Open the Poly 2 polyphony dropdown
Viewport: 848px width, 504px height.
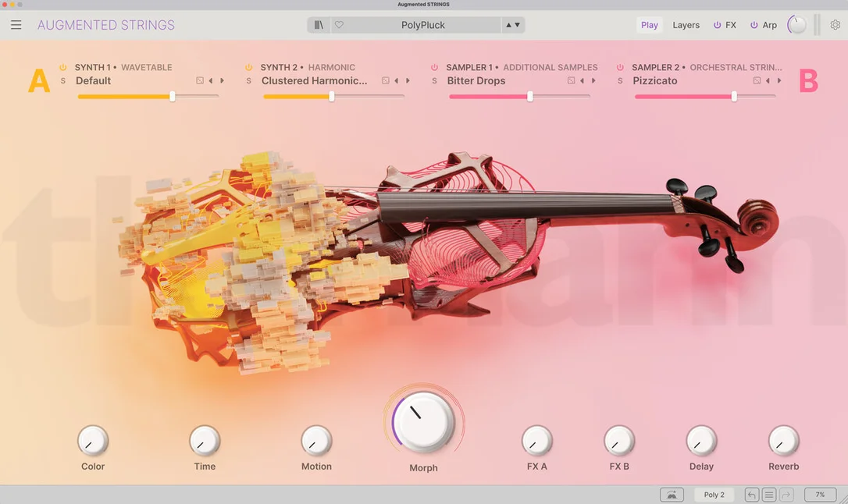(x=714, y=495)
